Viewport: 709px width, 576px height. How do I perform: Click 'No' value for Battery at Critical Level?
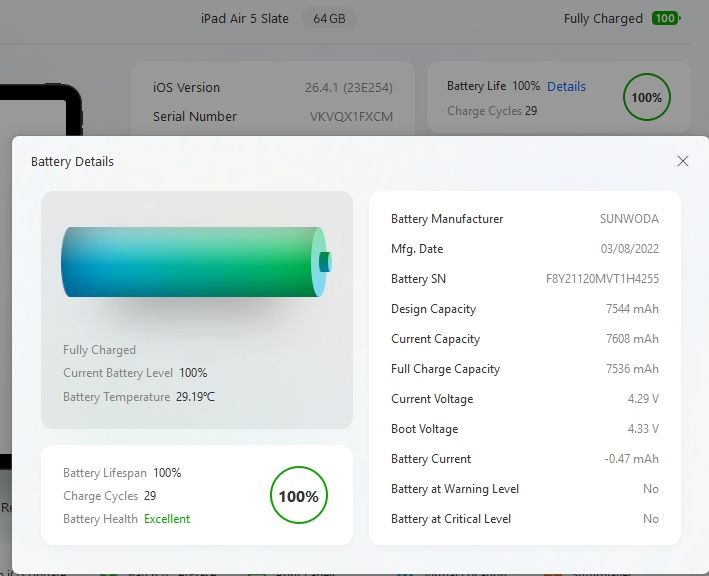point(651,519)
